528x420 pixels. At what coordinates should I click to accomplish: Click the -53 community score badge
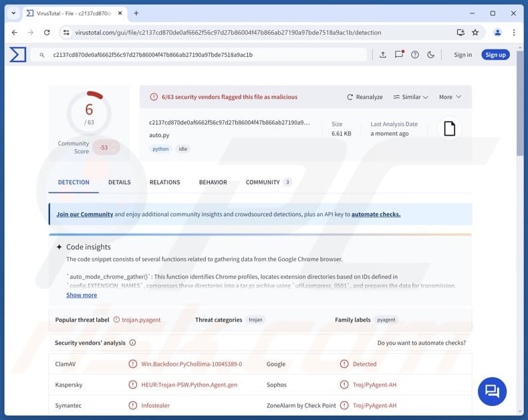[x=106, y=148]
